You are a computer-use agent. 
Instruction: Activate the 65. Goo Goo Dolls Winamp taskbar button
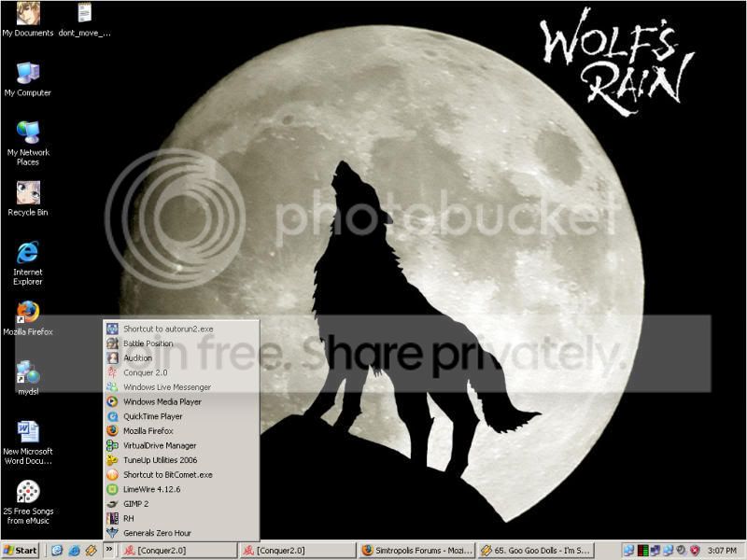(535, 551)
